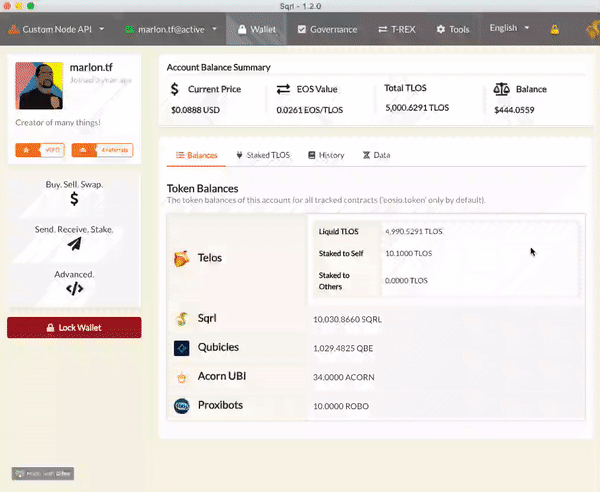This screenshot has height=492, width=600.
Task: Click Creator of many things! bio text
Action: 58,122
